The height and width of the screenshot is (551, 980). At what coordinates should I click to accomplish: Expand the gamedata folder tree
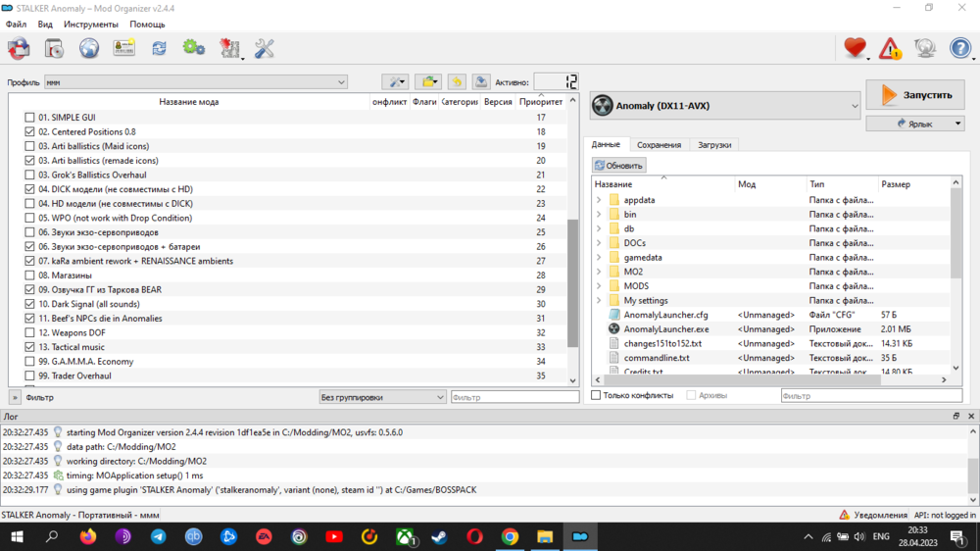(599, 258)
